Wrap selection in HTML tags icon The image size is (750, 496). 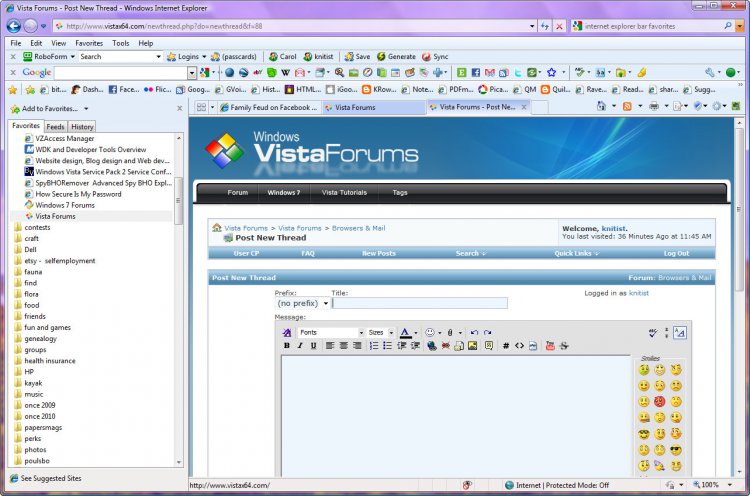click(519, 346)
